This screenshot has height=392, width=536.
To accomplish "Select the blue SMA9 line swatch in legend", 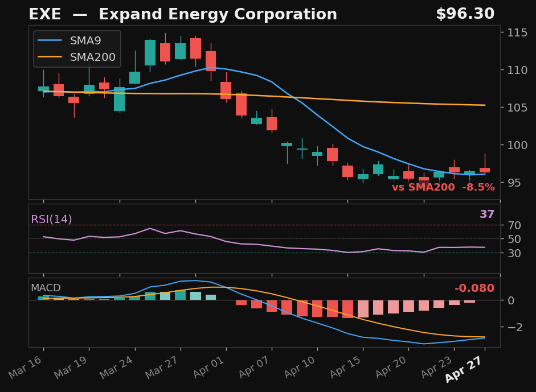I will pos(51,40).
